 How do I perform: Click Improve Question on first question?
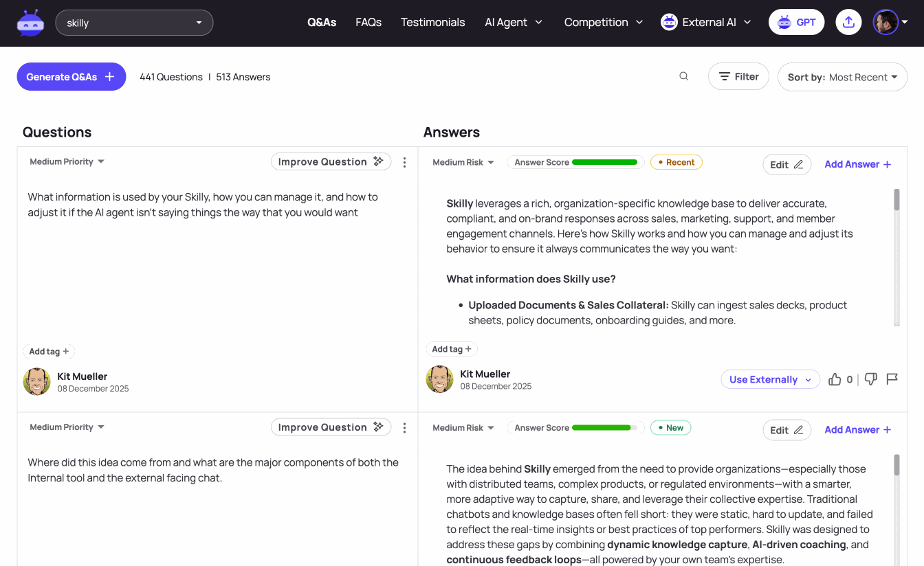point(331,161)
